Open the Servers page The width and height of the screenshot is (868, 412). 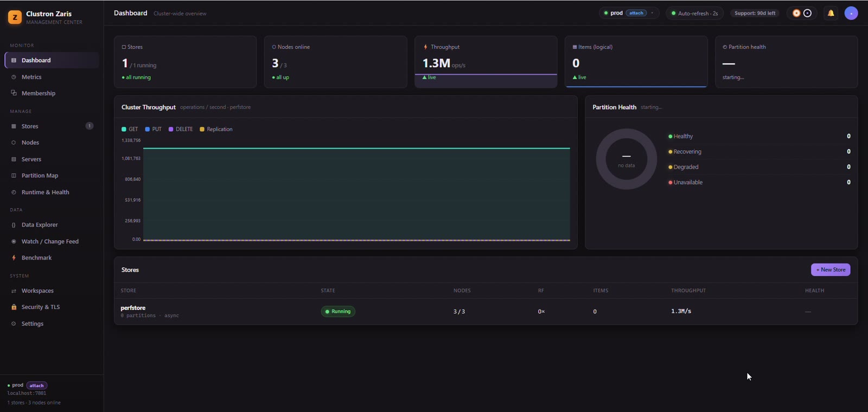[x=52, y=159]
